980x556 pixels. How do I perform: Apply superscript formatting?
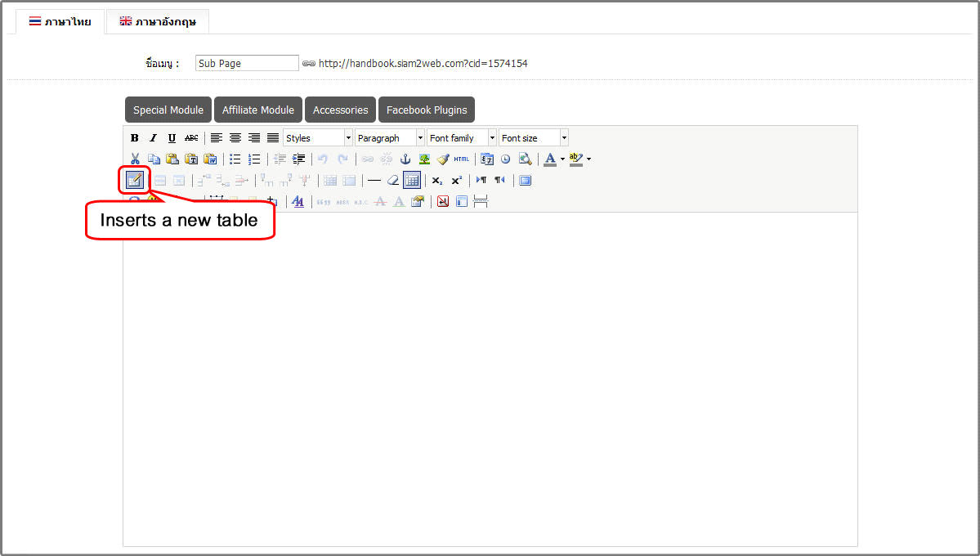click(456, 180)
